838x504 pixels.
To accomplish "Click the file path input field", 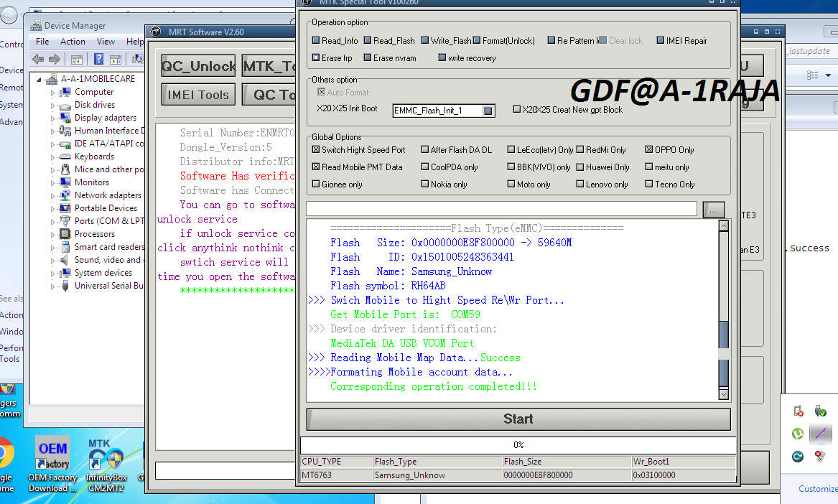I will pyautogui.click(x=501, y=208).
